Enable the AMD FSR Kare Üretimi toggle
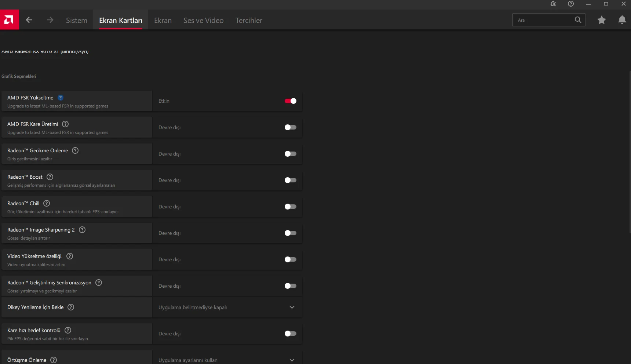Image resolution: width=631 pixels, height=364 pixels. [291, 127]
